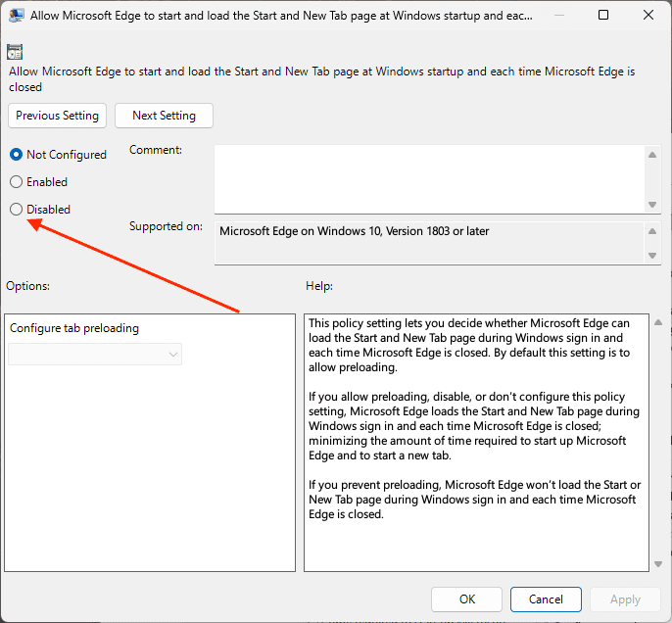Click the 'Configure tab preloading' label
The image size is (672, 623).
click(74, 328)
